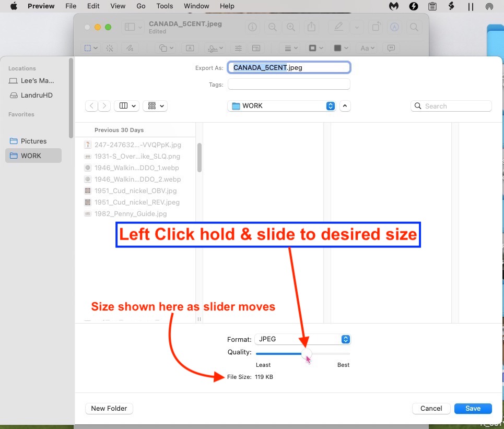The image size is (504, 429).
Task: Open the column view options dropdown
Action: pos(126,105)
